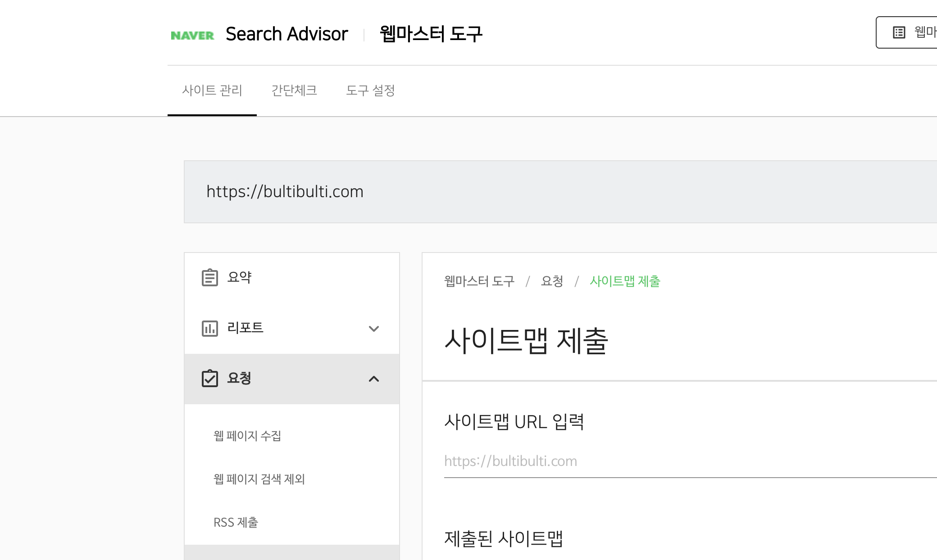The width and height of the screenshot is (937, 560).
Task: Open RSS 제출 submenu item
Action: click(236, 522)
